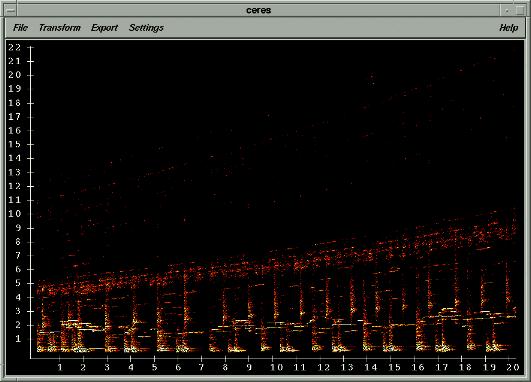Click time axis marker 15
This screenshot has height=382, width=531.
tap(394, 367)
